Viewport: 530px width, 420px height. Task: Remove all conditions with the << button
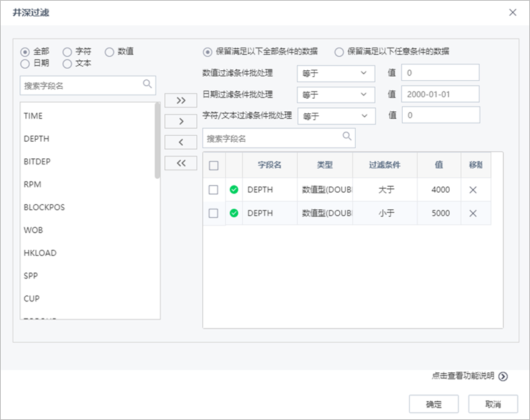(x=180, y=164)
